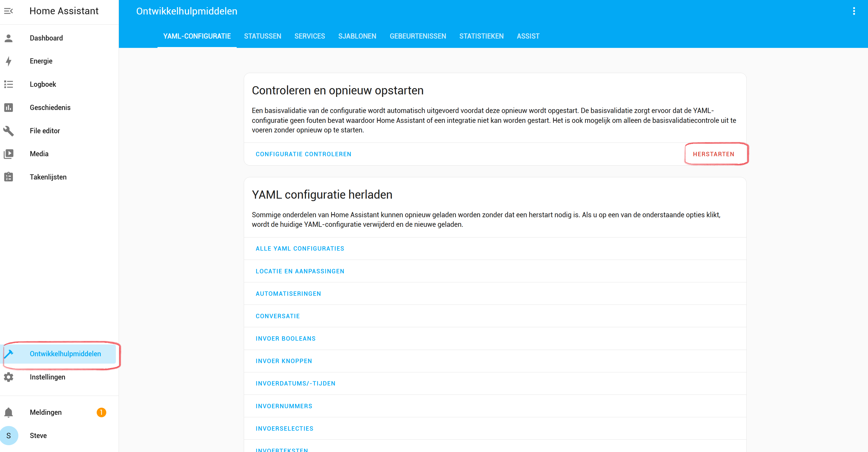The image size is (868, 452).
Task: Click the Home Assistant title
Action: click(64, 11)
